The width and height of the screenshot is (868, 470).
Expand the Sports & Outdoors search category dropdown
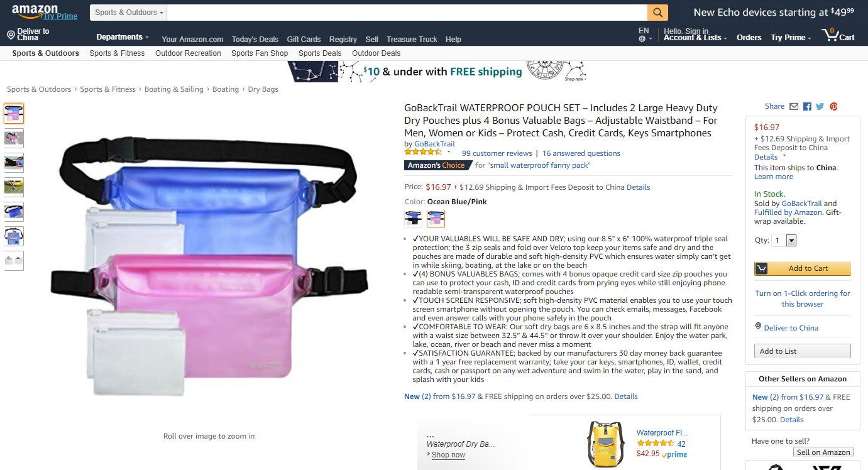pos(129,13)
